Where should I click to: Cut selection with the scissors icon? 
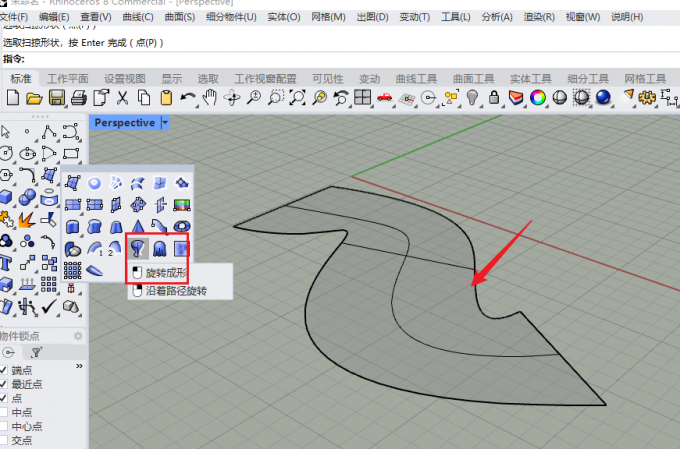tap(123, 98)
